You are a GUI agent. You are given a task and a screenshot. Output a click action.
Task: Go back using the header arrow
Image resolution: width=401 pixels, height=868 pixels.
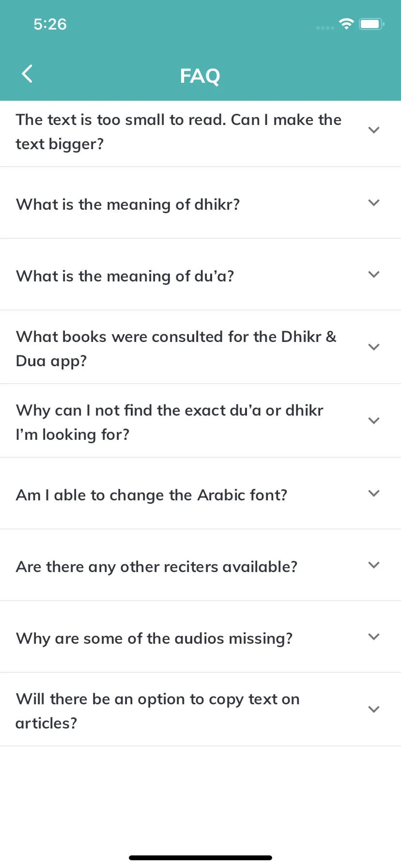(x=27, y=74)
